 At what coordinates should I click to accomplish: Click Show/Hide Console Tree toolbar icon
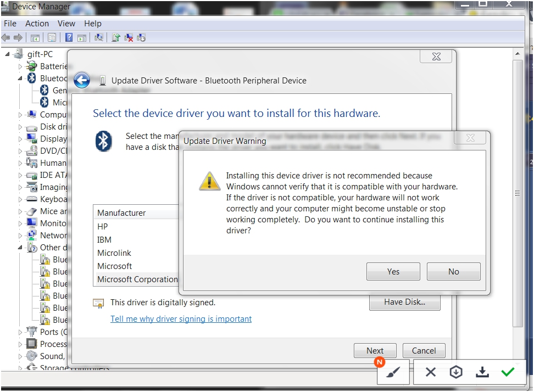(x=35, y=38)
